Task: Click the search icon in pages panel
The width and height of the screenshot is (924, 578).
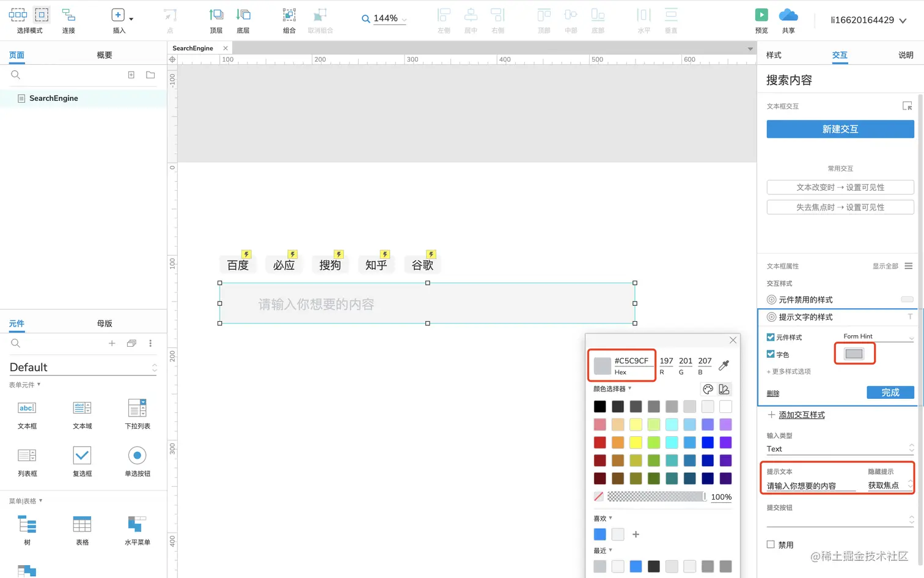Action: 16,75
